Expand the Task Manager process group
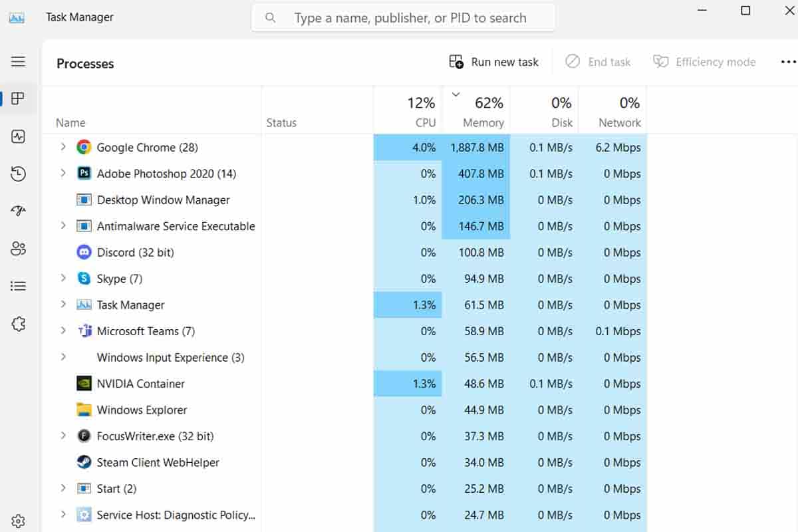The width and height of the screenshot is (798, 532). pyautogui.click(x=63, y=304)
